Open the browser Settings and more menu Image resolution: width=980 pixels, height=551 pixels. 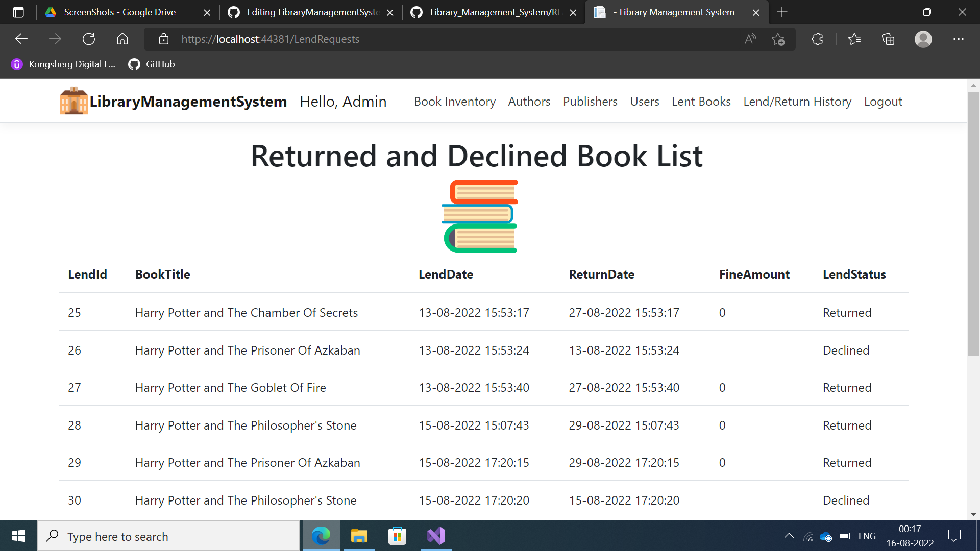click(x=959, y=39)
